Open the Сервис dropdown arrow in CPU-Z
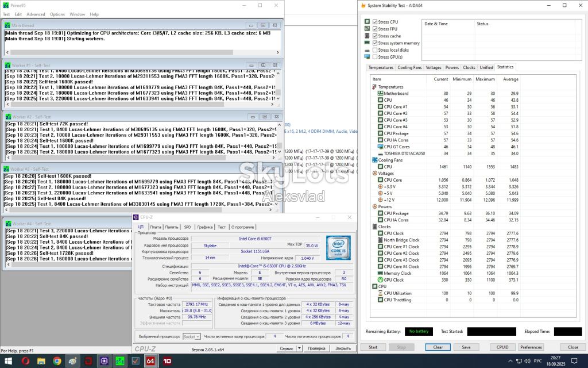This screenshot has width=588, height=368. [299, 348]
